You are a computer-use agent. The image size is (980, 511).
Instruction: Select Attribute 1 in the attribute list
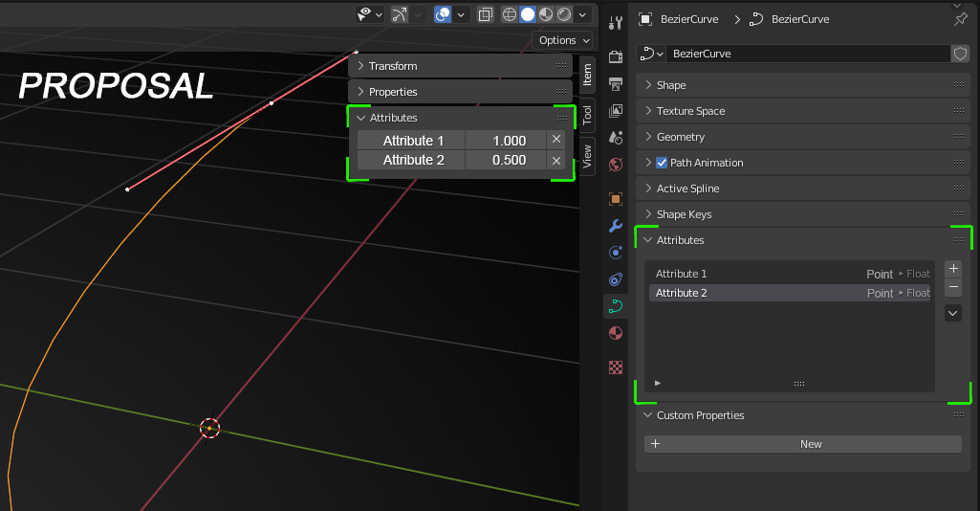pyautogui.click(x=790, y=274)
